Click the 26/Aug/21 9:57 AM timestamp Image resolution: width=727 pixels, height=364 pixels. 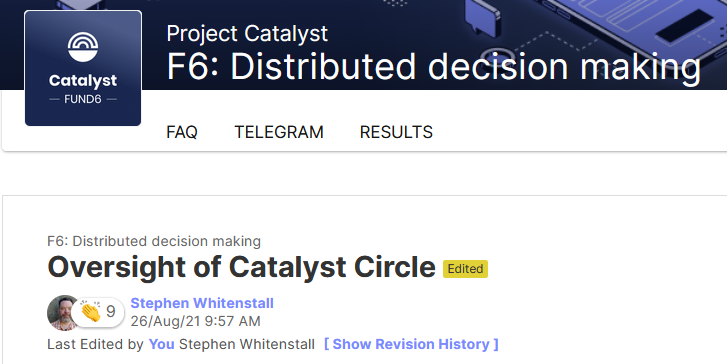[195, 321]
